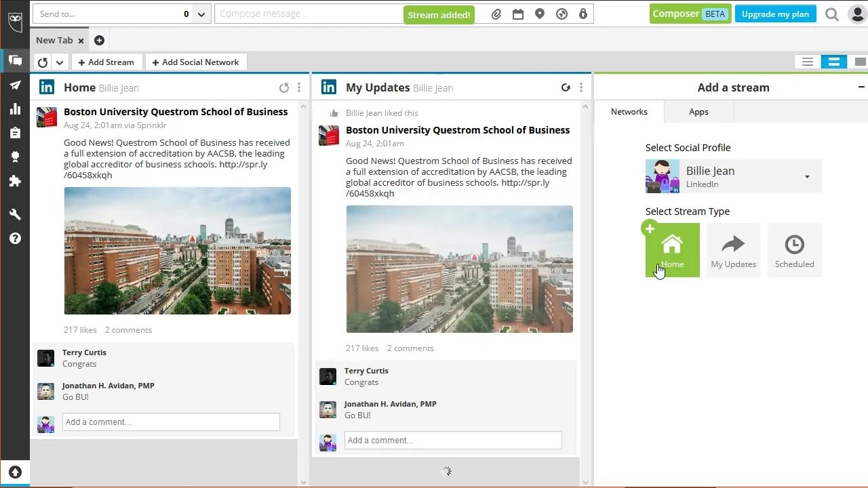This screenshot has width=868, height=488.
Task: Open refresh interval dropdown arrow
Action: click(x=60, y=62)
